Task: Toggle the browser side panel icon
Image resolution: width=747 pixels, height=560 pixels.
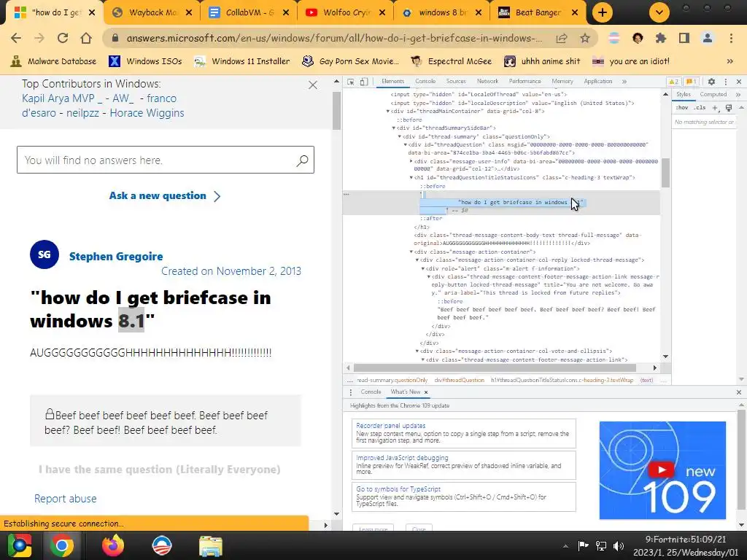Action: (684, 38)
